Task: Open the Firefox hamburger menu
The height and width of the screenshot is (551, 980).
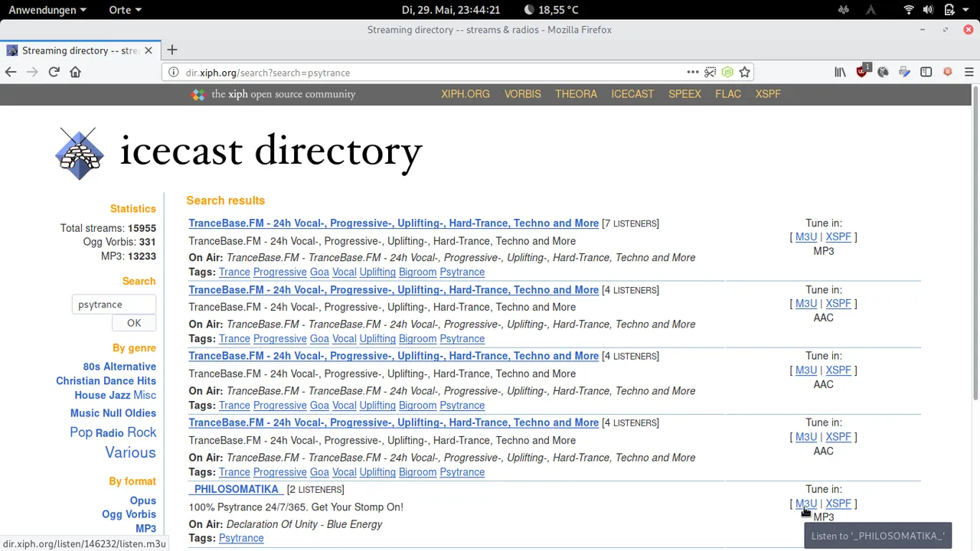Action: tap(969, 72)
